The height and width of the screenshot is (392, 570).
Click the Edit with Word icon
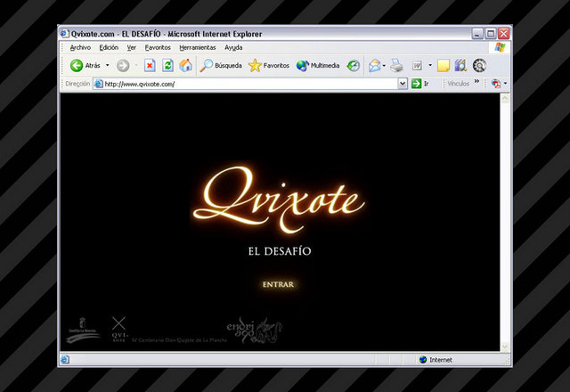tap(417, 66)
